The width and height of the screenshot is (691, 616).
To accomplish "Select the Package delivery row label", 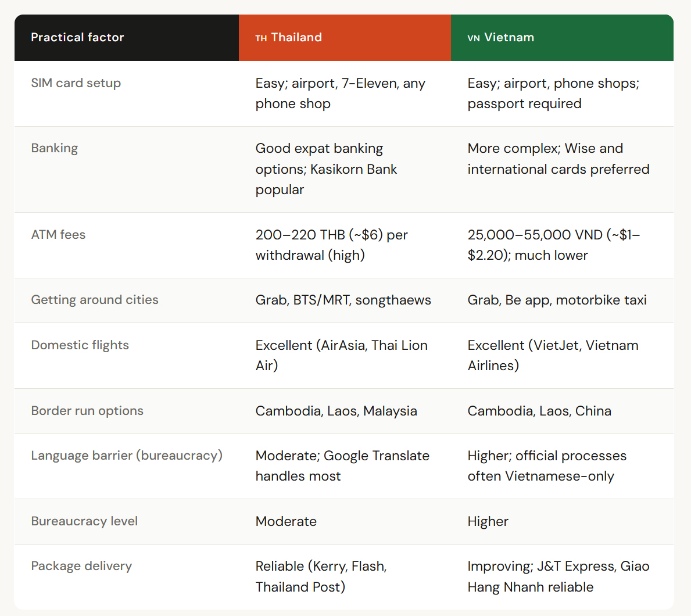I will 81,566.
